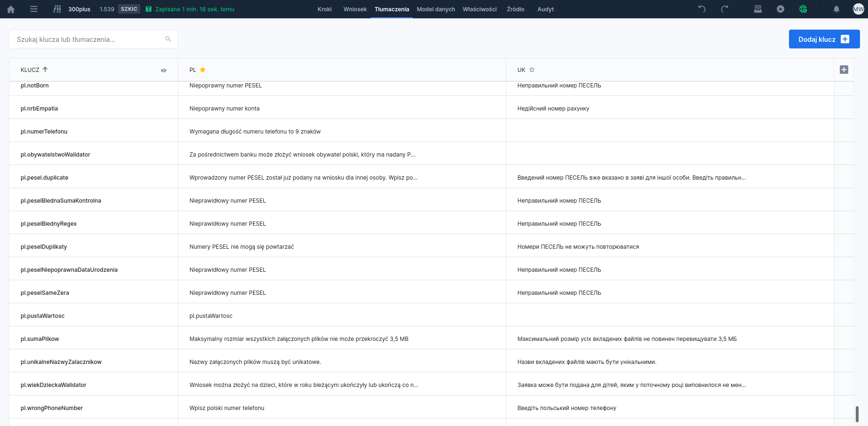Run preview with the play icon
This screenshot has width=868, height=426.
point(781,9)
